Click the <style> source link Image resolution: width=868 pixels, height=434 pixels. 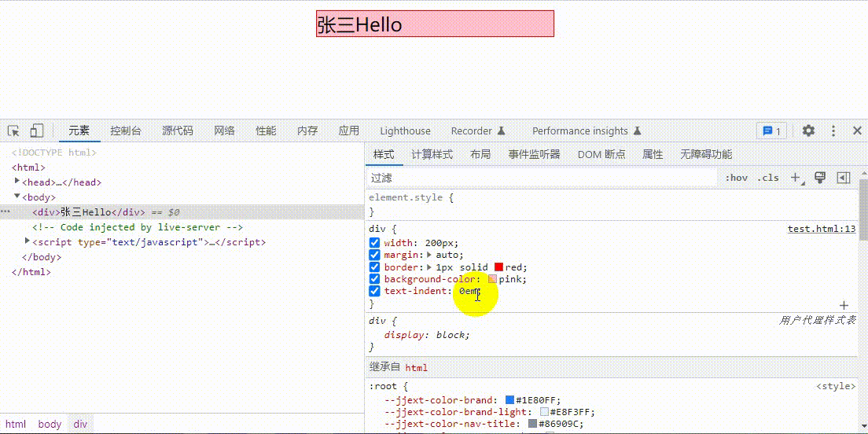coord(836,386)
